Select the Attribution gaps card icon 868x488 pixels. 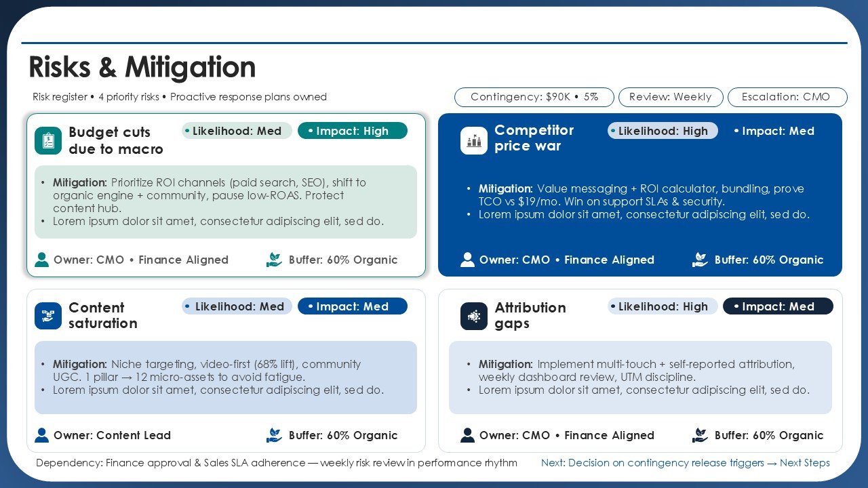[474, 316]
